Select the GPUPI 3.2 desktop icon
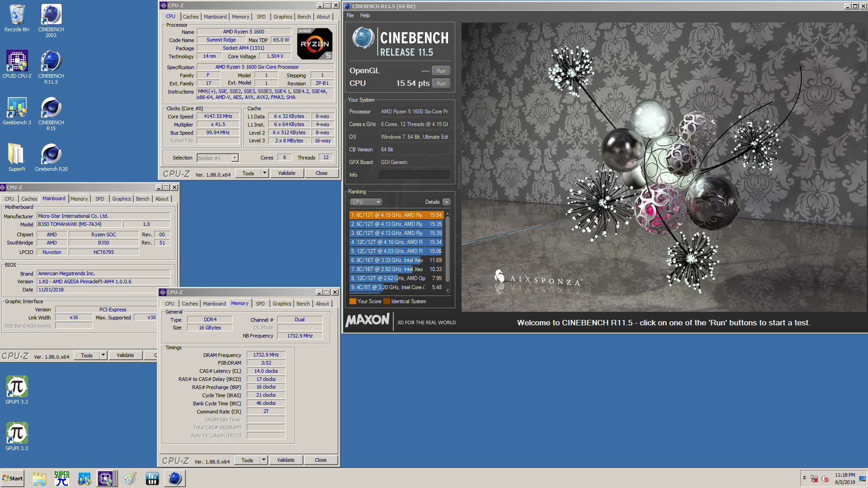Image resolution: width=868 pixels, height=488 pixels. [17, 390]
